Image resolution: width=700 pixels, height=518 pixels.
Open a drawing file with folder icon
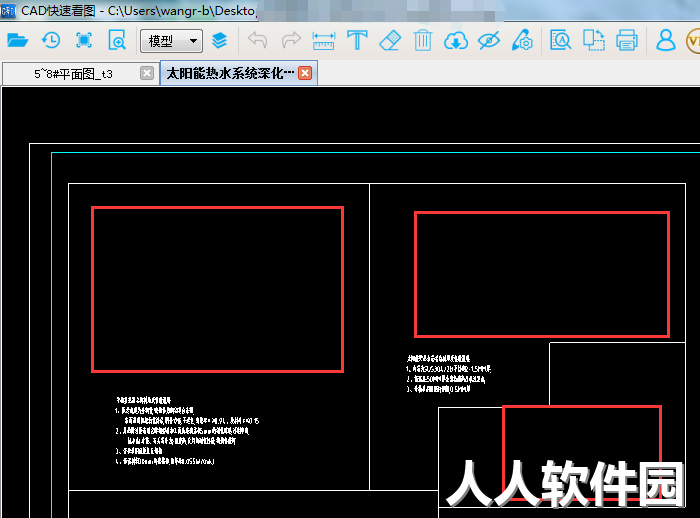point(18,41)
